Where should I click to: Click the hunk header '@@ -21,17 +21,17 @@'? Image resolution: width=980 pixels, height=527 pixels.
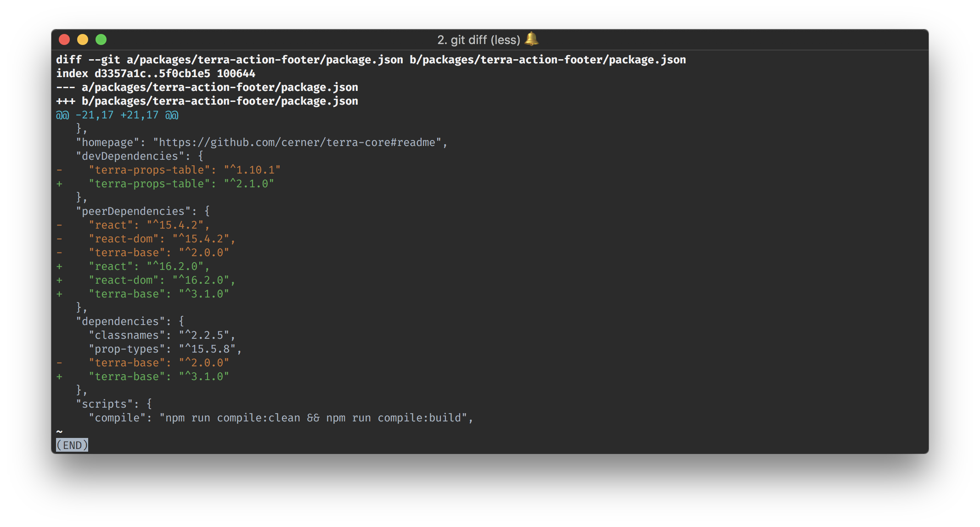tap(117, 115)
